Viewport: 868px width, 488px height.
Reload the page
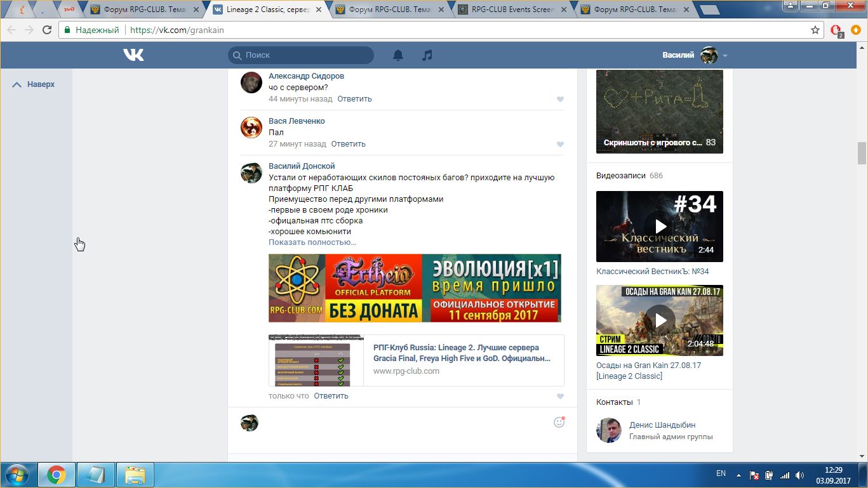pyautogui.click(x=47, y=30)
